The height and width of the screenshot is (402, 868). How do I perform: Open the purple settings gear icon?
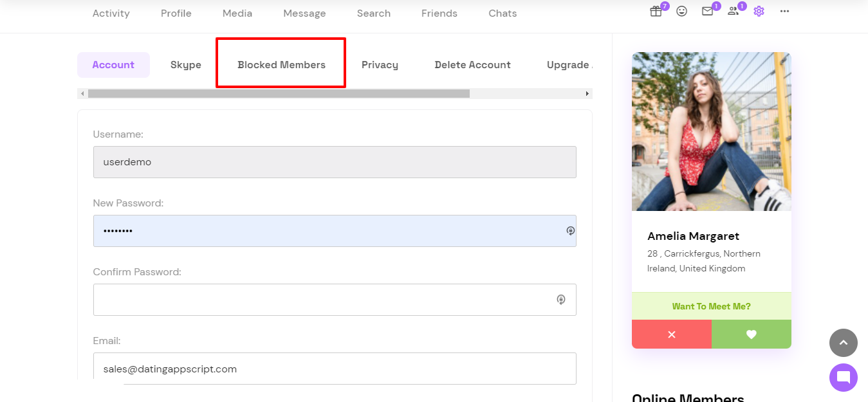759,12
